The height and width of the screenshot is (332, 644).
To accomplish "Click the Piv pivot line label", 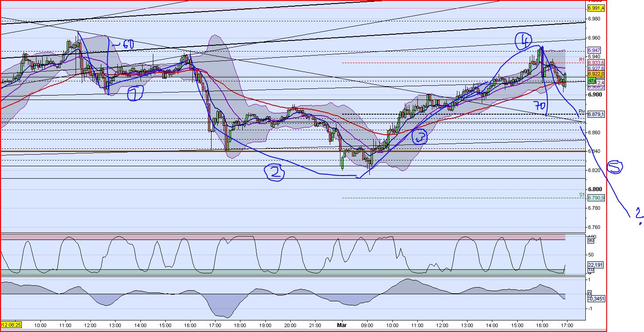I will [x=581, y=111].
